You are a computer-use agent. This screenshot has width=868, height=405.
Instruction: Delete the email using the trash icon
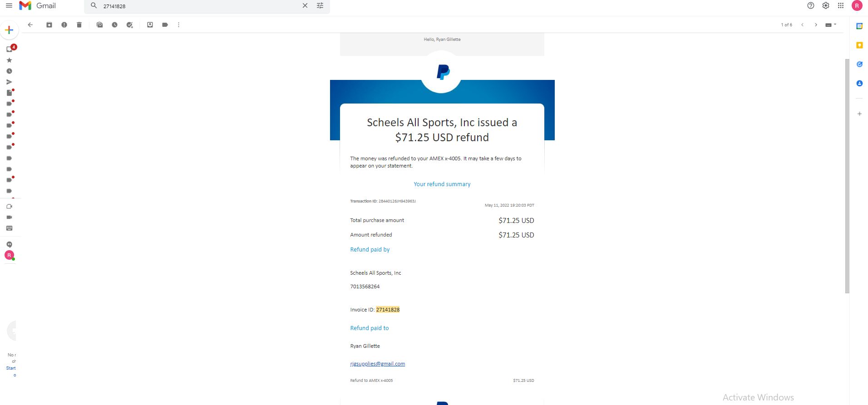pyautogui.click(x=79, y=25)
